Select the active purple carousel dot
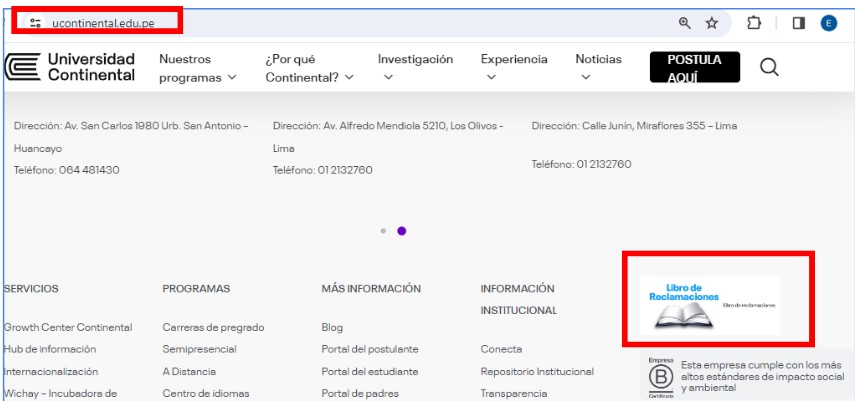Screen dimensions: 855x401 pyautogui.click(x=401, y=231)
